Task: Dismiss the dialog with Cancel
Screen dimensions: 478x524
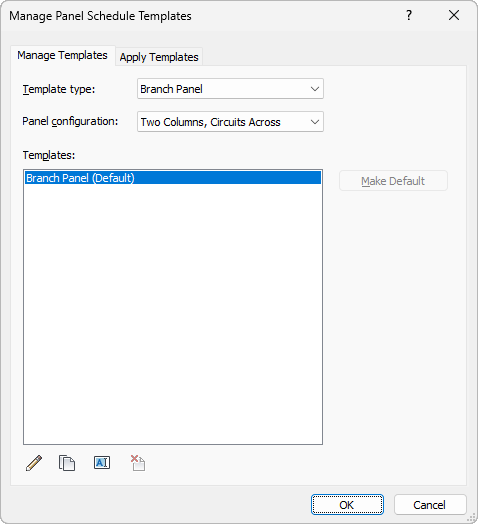Action: pyautogui.click(x=430, y=505)
